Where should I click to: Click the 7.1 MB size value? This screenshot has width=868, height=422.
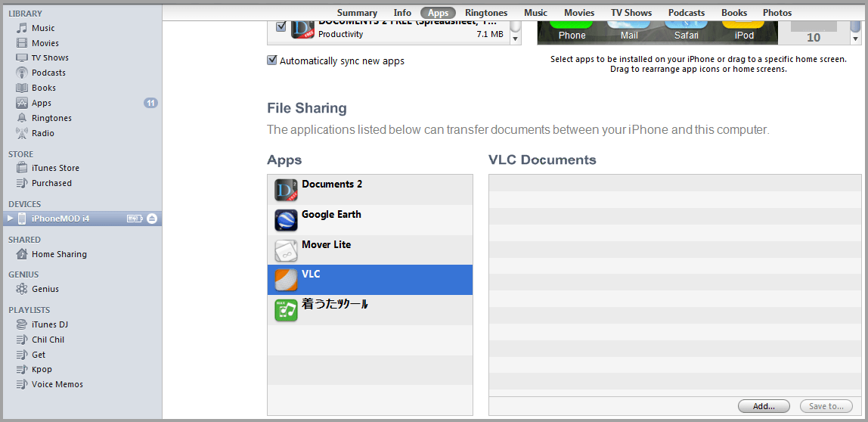click(x=489, y=34)
